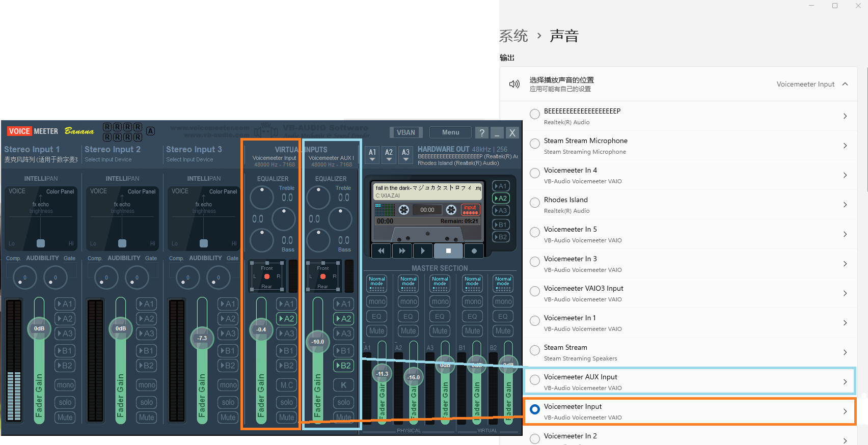The height and width of the screenshot is (445, 868).
Task: Click Front/Rear pan pad on Voicemeeter Input
Action: pyautogui.click(x=267, y=276)
